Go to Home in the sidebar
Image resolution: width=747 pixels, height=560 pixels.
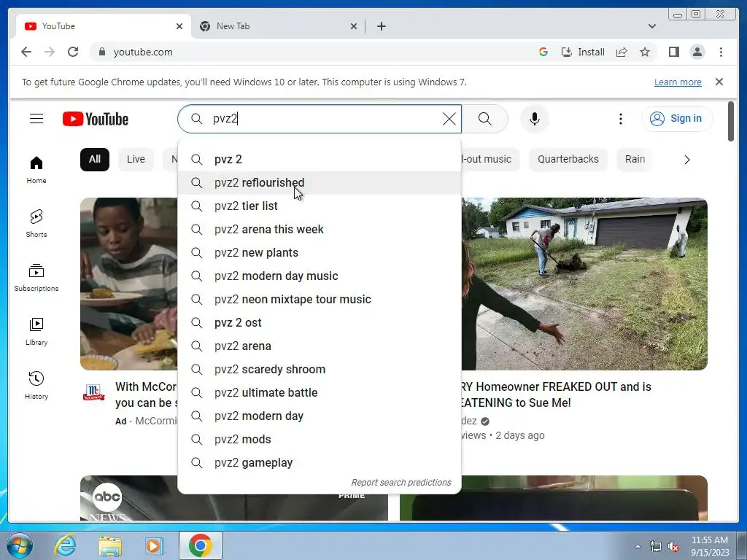coord(36,170)
